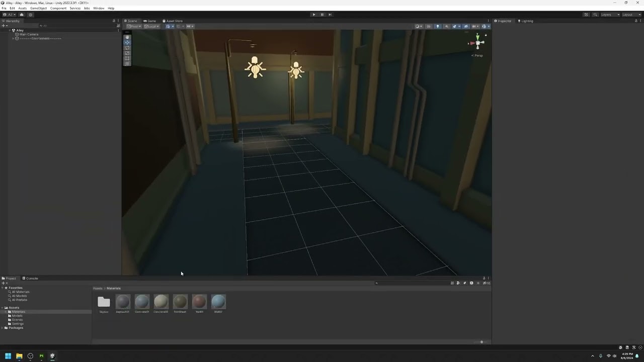Viewport: 644px width, 362px height.
Task: Open the Skybox folder thumbnail
Action: pos(104,303)
